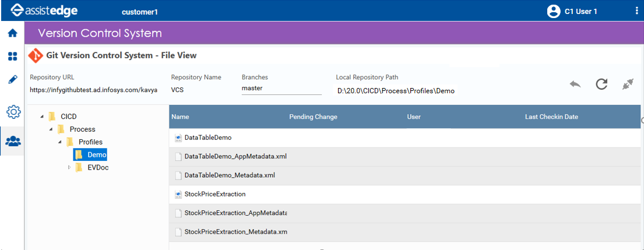Select the StockPriceExtraction process row
The height and width of the screenshot is (250, 644).
tap(404, 194)
